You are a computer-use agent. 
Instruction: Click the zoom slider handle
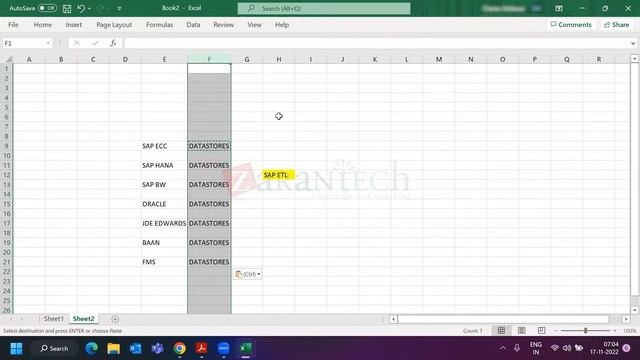(585, 331)
